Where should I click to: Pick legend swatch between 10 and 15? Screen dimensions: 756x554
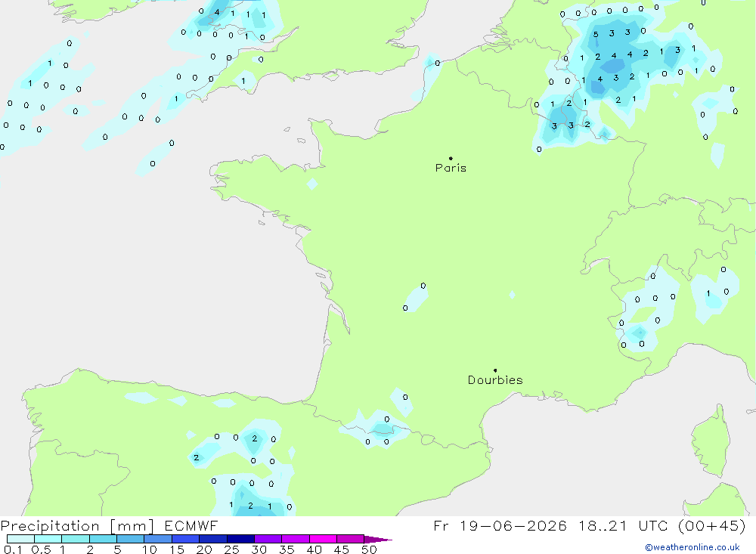pos(158,539)
